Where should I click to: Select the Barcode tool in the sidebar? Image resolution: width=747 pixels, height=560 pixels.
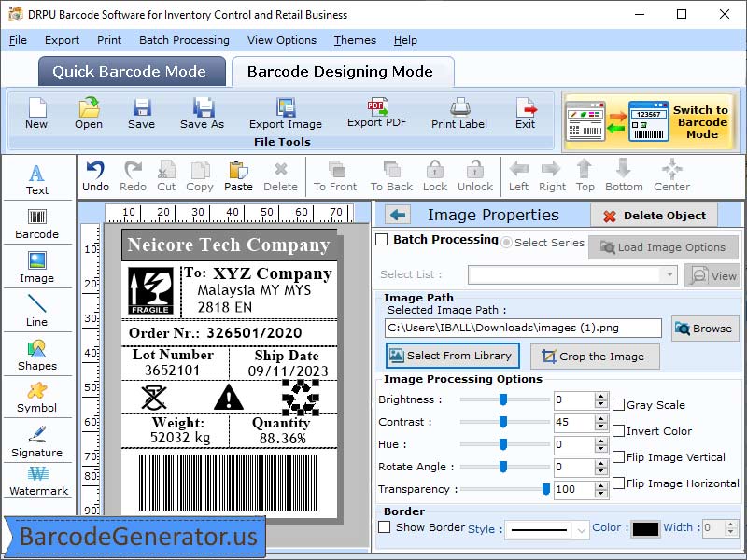point(37,224)
